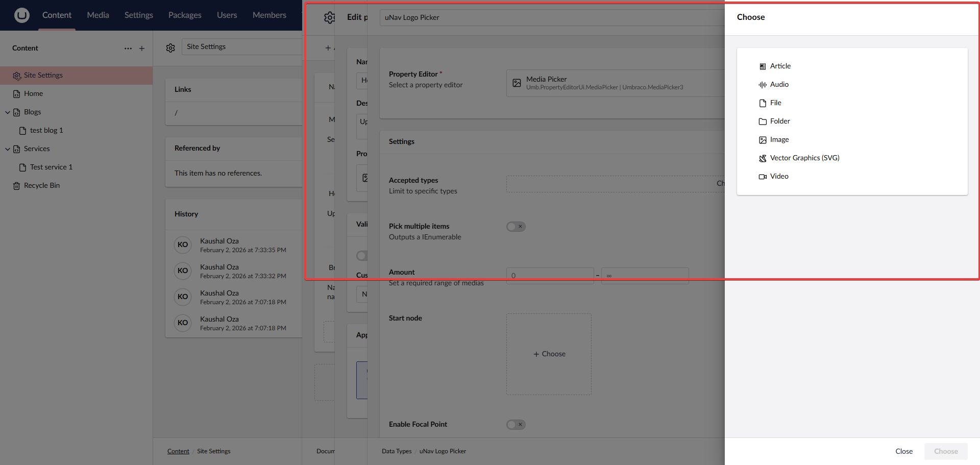Click the Home document icon in tree

click(x=16, y=94)
